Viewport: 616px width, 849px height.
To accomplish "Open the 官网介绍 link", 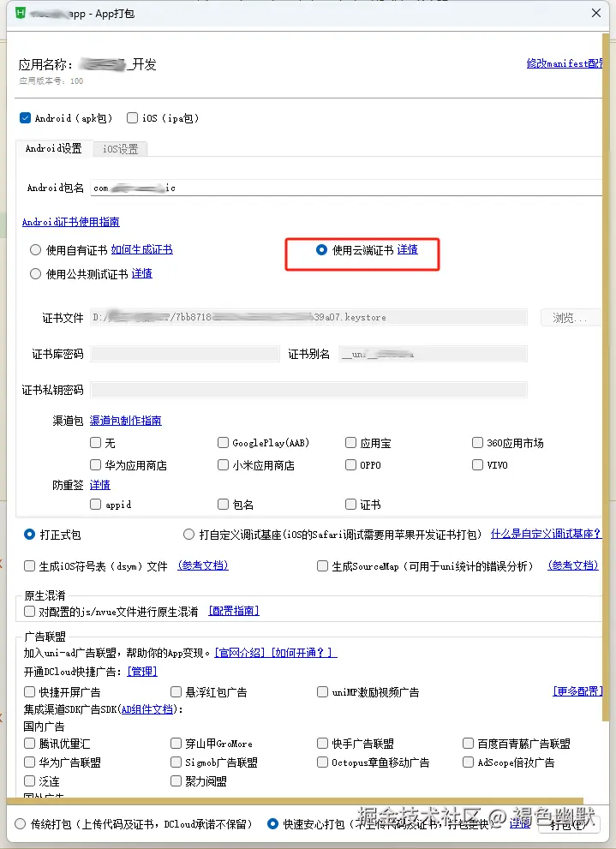I will tap(241, 653).
